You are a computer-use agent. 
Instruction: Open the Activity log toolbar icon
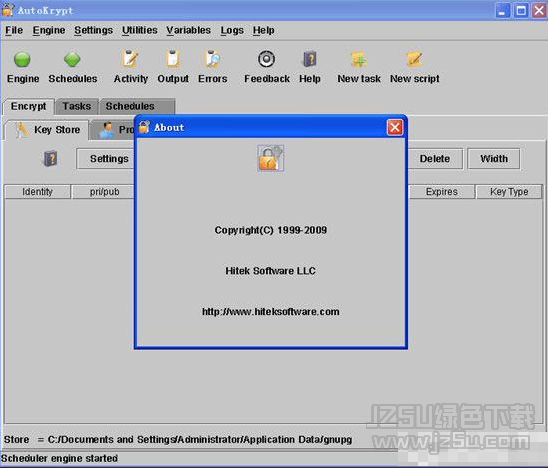pos(130,59)
